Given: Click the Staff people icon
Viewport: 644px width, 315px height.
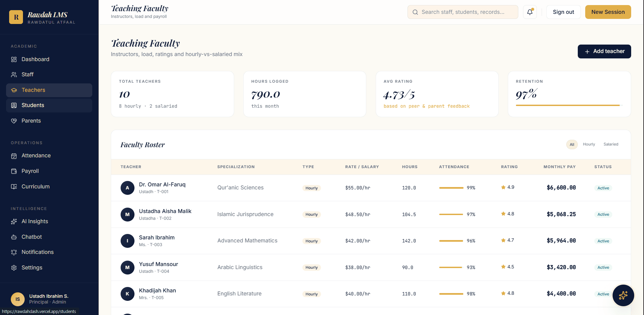Looking at the screenshot, I should 14,75.
